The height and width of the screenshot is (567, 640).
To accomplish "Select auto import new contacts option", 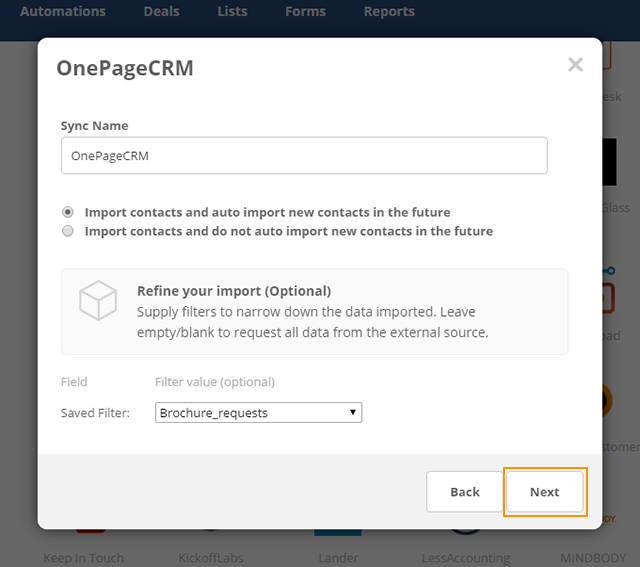I will [x=68, y=212].
